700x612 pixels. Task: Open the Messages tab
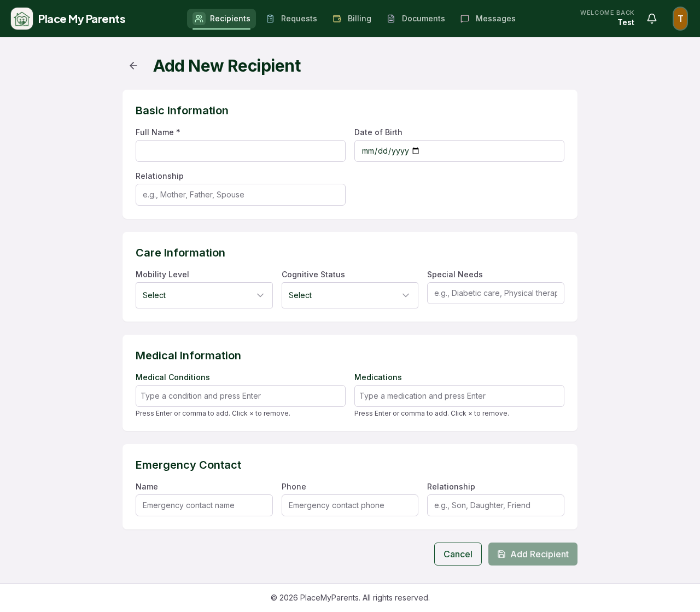(x=488, y=19)
